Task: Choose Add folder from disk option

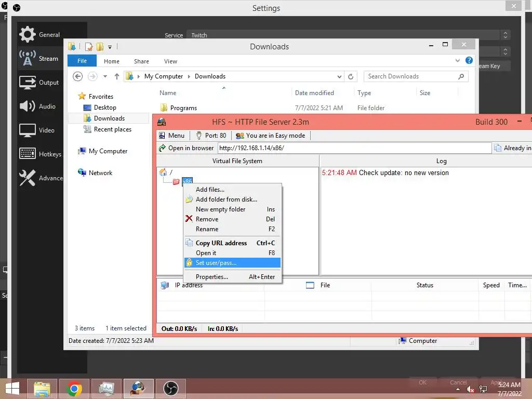Action: (x=232, y=199)
